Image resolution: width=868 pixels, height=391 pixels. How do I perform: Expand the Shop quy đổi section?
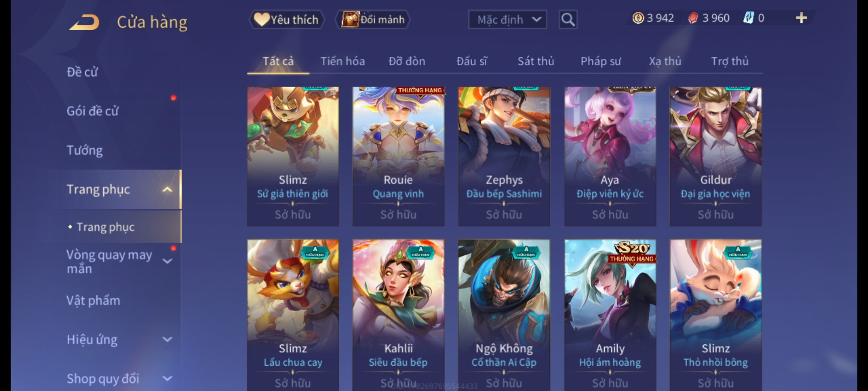pos(167,378)
